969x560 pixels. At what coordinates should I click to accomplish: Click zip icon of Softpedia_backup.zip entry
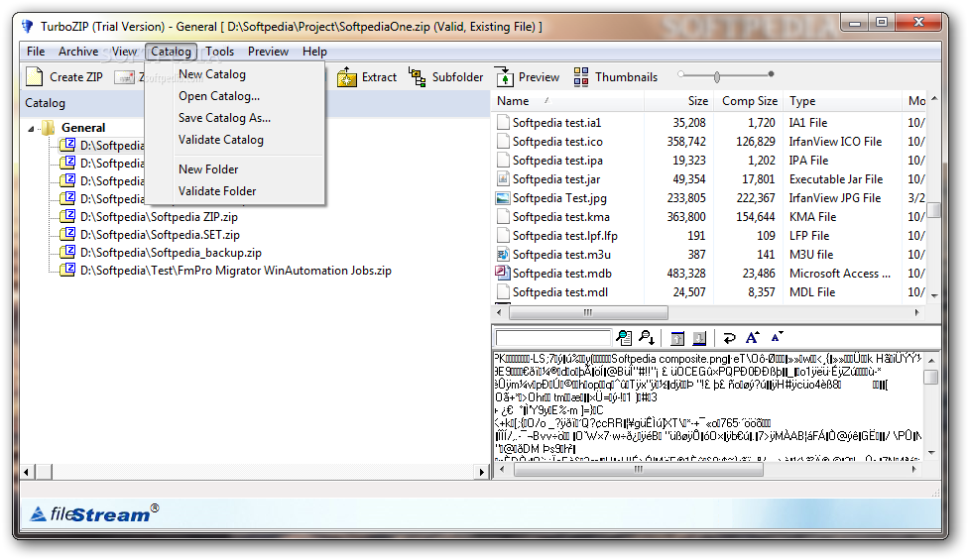[x=67, y=252]
